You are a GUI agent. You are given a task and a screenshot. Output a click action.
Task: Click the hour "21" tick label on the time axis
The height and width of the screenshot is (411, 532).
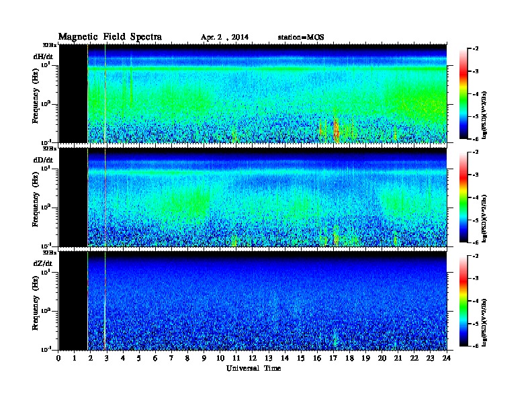(398, 358)
